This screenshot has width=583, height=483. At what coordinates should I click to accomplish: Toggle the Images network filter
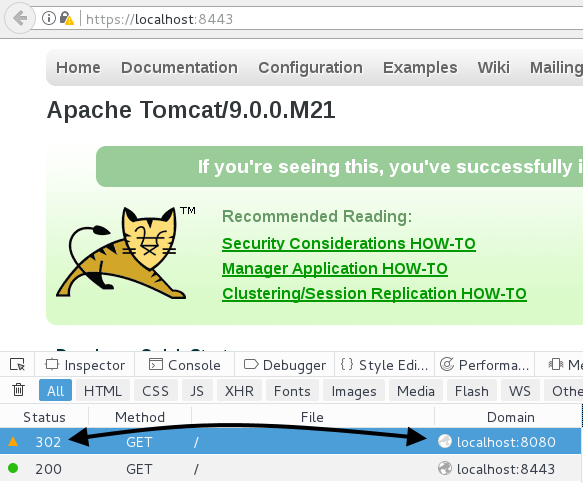pyautogui.click(x=354, y=390)
